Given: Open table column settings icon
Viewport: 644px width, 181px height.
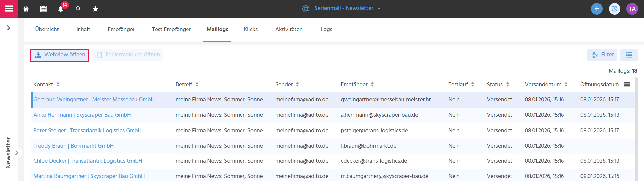Looking at the screenshot, I should (627, 84).
